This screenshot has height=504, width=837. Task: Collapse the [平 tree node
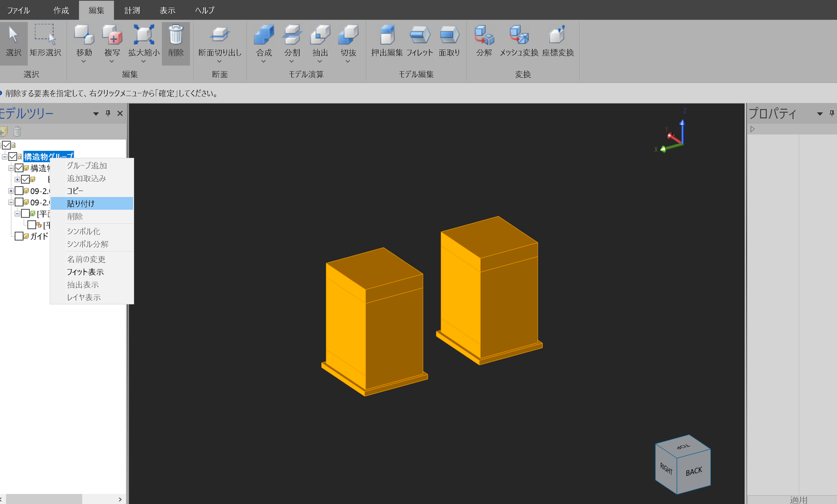click(x=17, y=213)
